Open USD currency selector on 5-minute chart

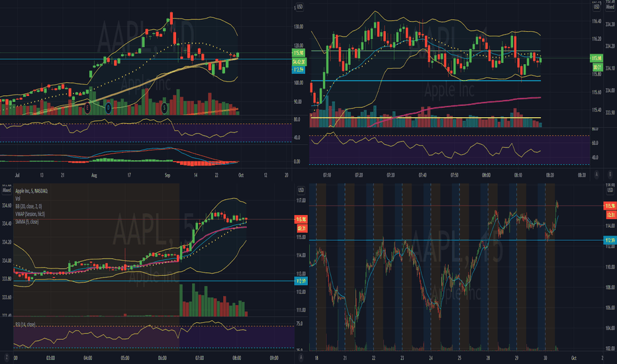click(301, 191)
